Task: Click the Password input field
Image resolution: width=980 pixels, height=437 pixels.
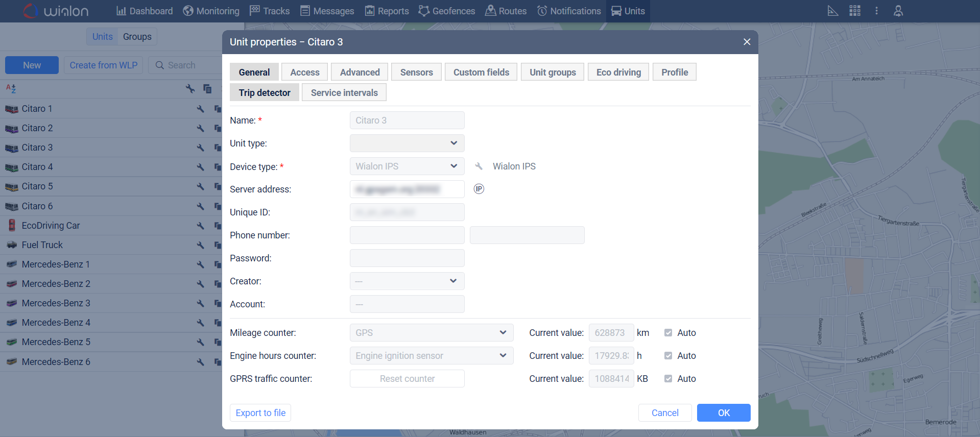Action: (407, 258)
